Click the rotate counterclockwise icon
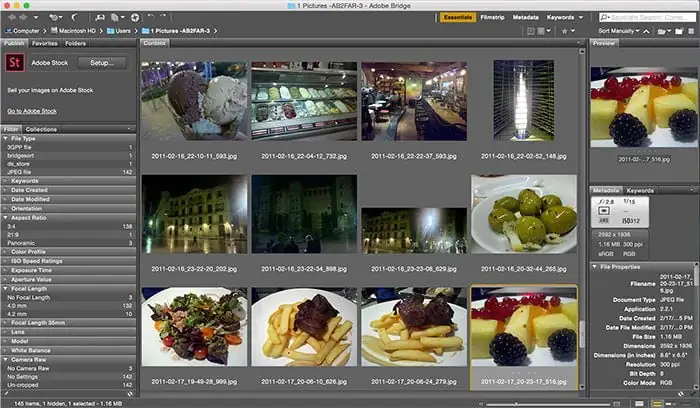Viewport: 700px width, 408px height. pos(150,17)
